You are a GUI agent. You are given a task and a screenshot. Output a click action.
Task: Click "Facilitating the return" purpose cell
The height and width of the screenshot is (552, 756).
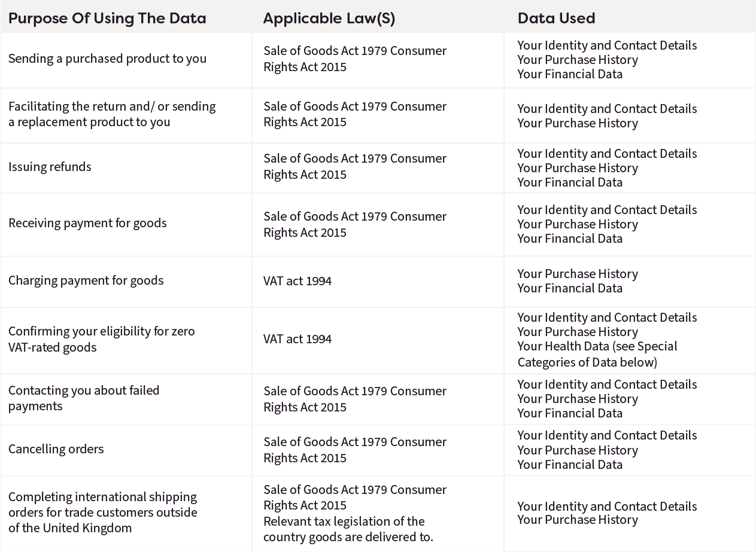pos(112,114)
